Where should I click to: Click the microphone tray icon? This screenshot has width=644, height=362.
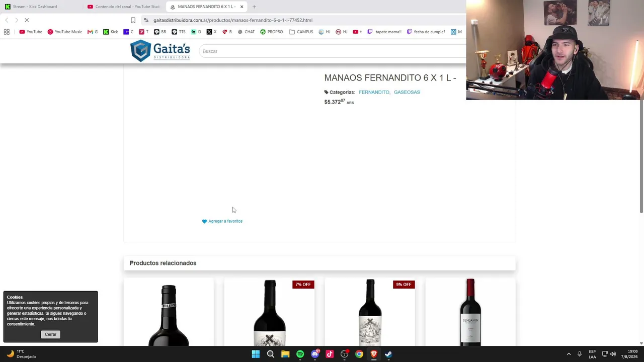580,354
